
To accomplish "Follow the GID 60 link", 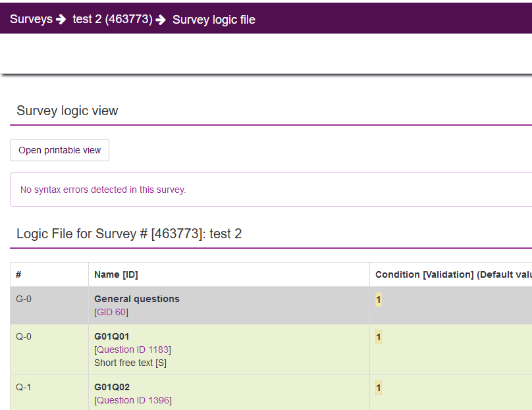I will 111,312.
